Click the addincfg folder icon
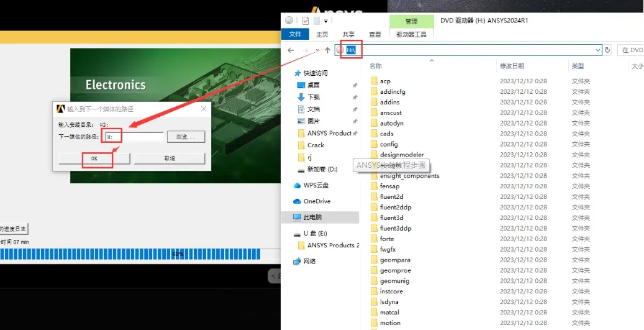644x330 pixels. point(374,91)
